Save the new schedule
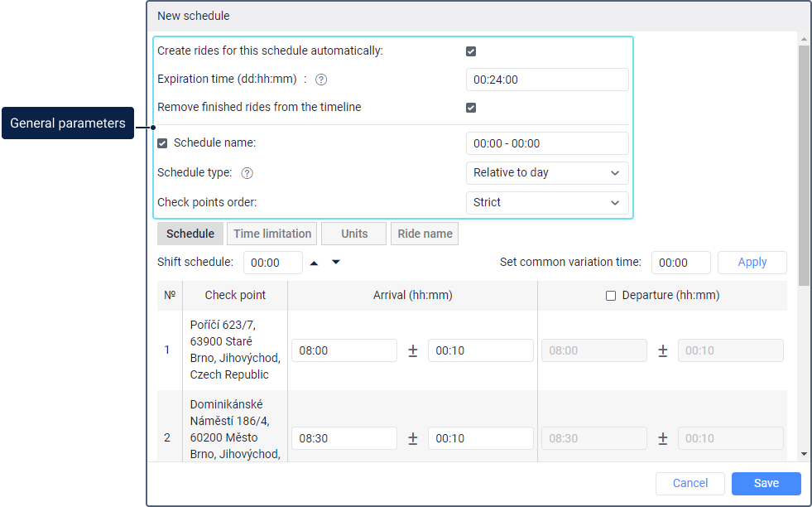The image size is (812, 507). click(x=766, y=484)
